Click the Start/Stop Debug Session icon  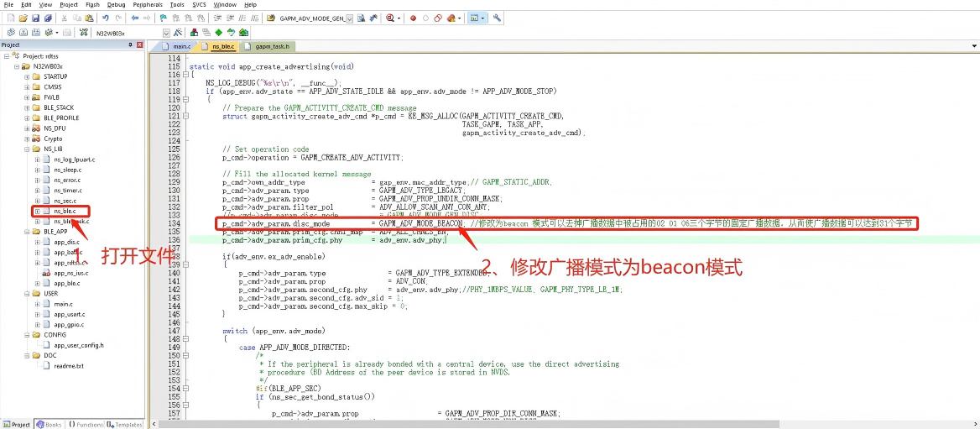pyautogui.click(x=391, y=18)
